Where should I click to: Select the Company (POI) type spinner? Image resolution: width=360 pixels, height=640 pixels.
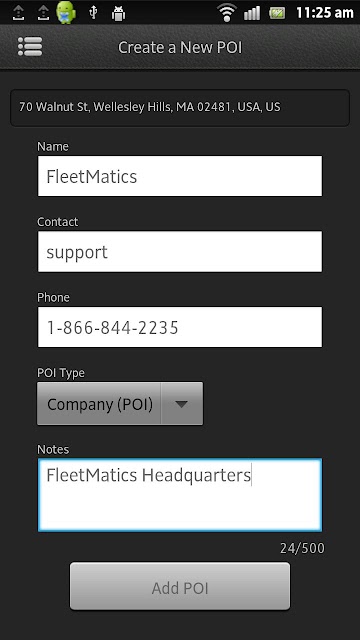[x=120, y=404]
